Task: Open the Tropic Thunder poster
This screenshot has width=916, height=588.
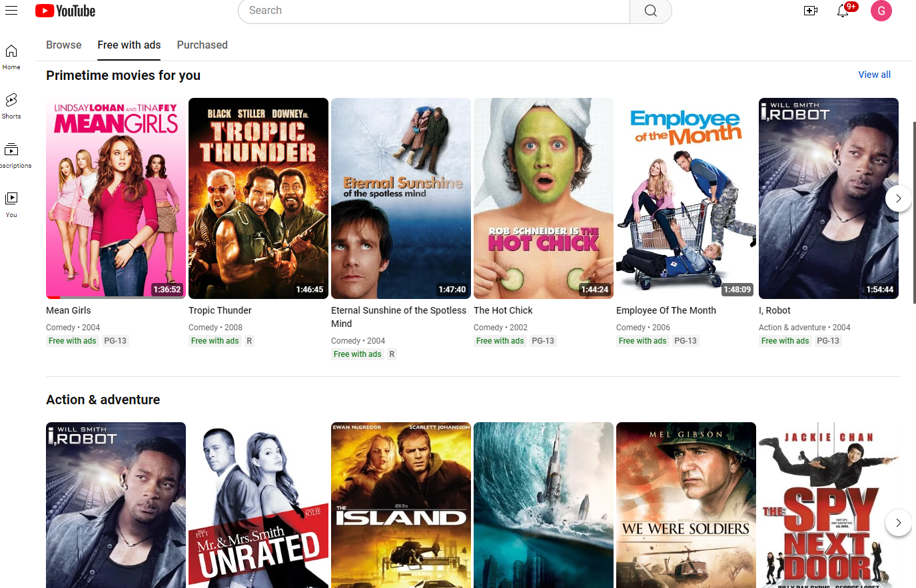Action: (258, 198)
